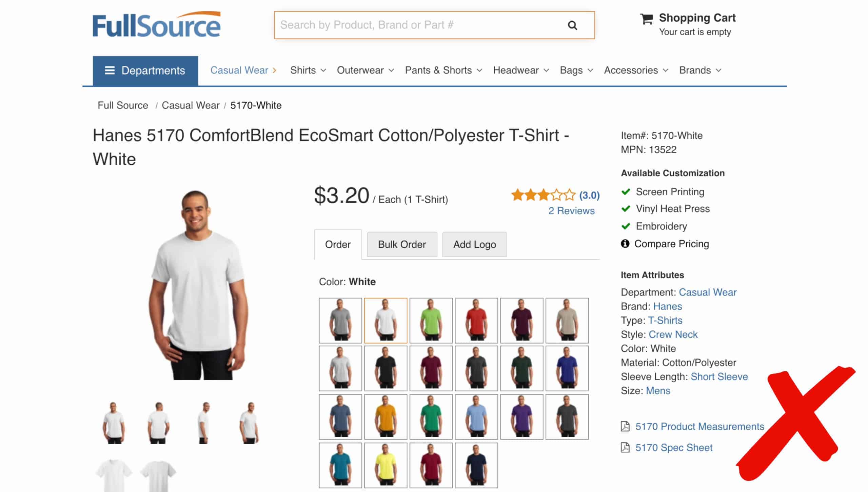The height and width of the screenshot is (492, 868).
Task: Open the 2 Reviews link
Action: 571,211
